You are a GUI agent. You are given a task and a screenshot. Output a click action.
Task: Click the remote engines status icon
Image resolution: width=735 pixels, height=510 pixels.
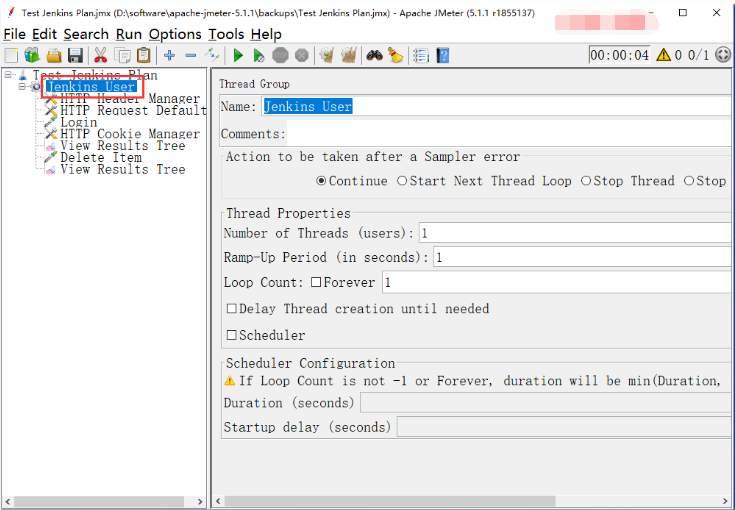723,55
